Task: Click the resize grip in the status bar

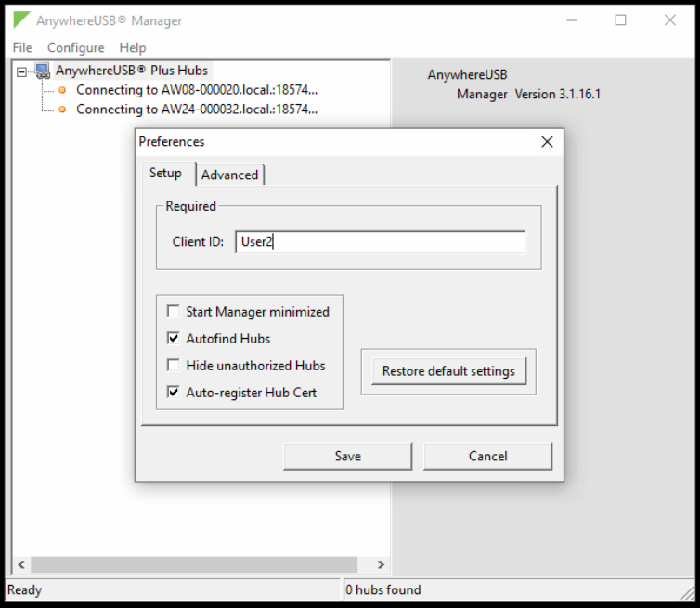Action: 687,592
